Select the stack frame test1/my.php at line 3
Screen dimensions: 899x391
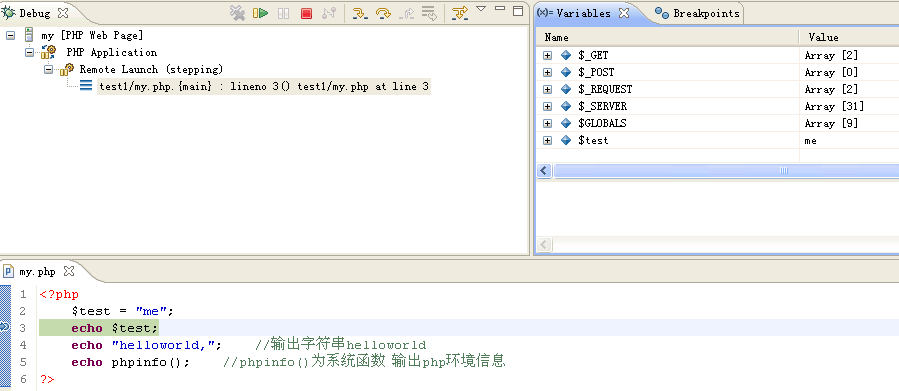click(x=264, y=87)
